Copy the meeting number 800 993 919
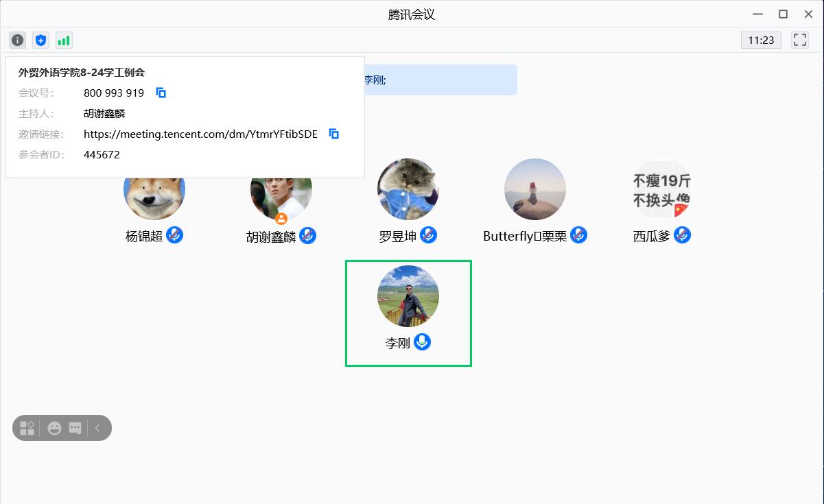The width and height of the screenshot is (824, 504). tap(161, 93)
